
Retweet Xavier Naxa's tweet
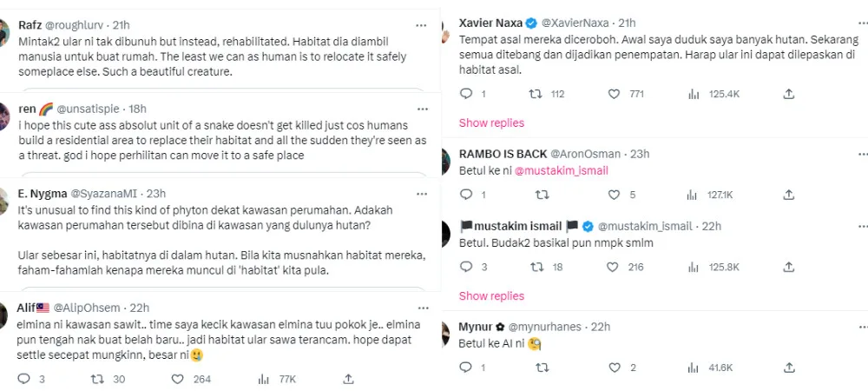(x=537, y=94)
